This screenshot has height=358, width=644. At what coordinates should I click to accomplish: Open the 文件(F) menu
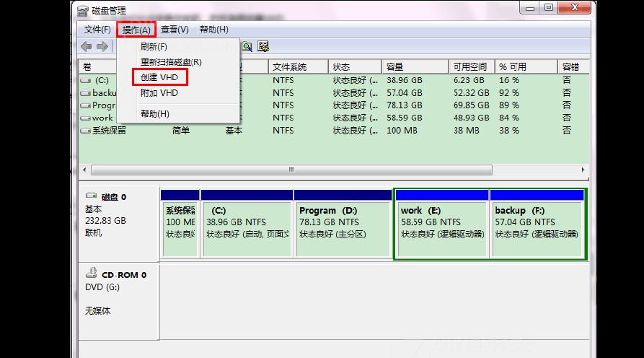pos(97,30)
